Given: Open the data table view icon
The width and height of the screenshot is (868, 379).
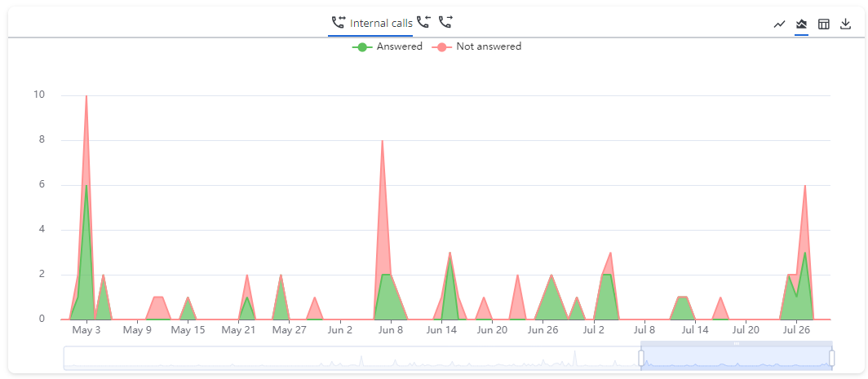Looking at the screenshot, I should [x=824, y=24].
